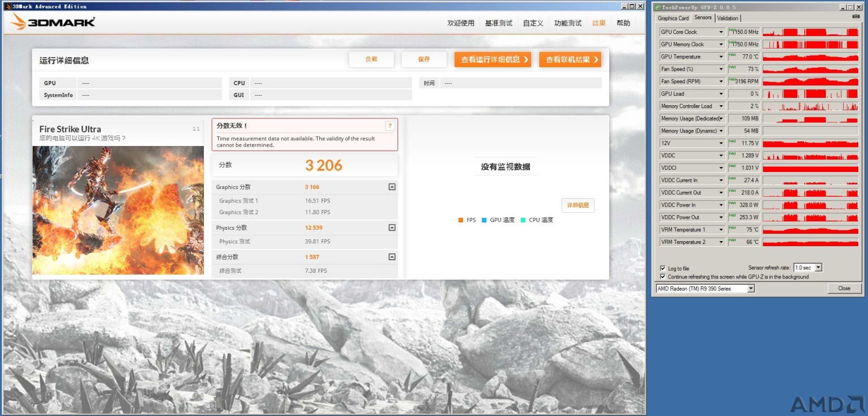
Task: Open the Sensor refresh rate dropdown
Action: click(818, 267)
